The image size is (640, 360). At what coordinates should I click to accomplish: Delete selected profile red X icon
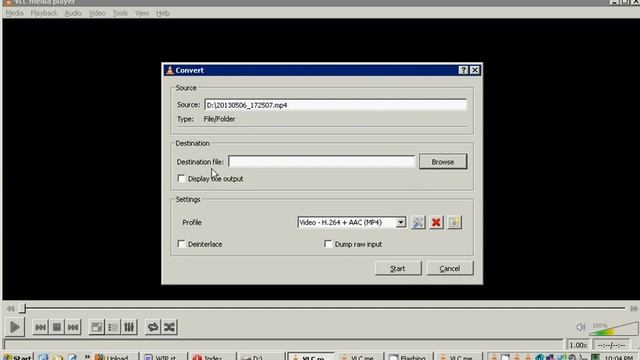[x=436, y=222]
